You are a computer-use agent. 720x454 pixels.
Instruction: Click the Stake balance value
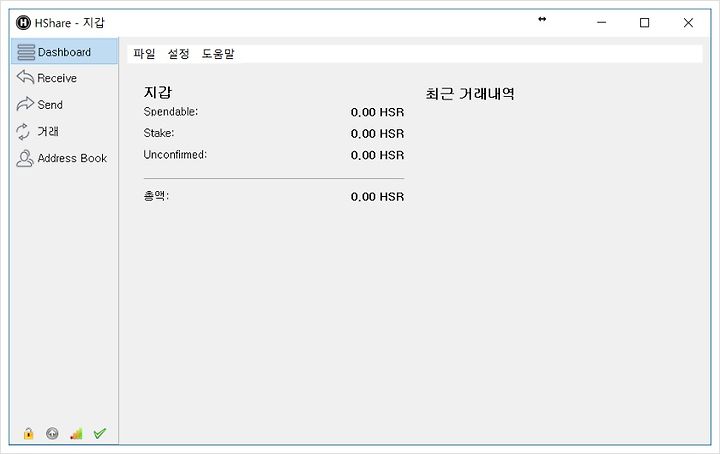(377, 134)
